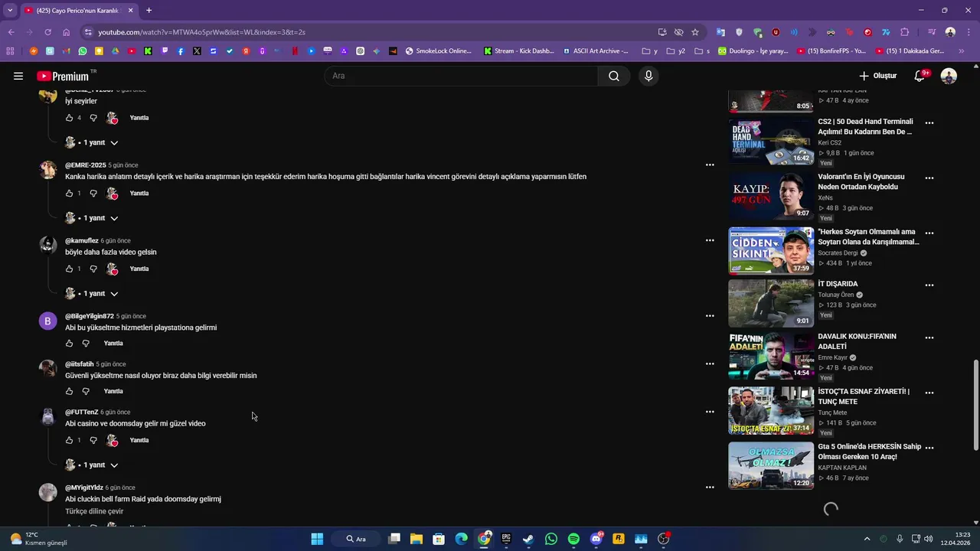Reply to iitsfatih with Yanıtla
The width and height of the screenshot is (980, 551).
113,391
